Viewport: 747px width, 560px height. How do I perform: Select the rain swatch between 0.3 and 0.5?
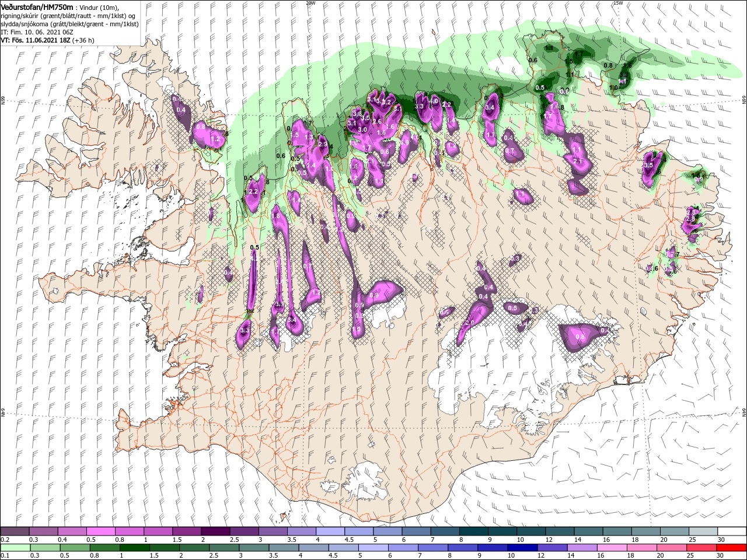pyautogui.click(x=45, y=548)
